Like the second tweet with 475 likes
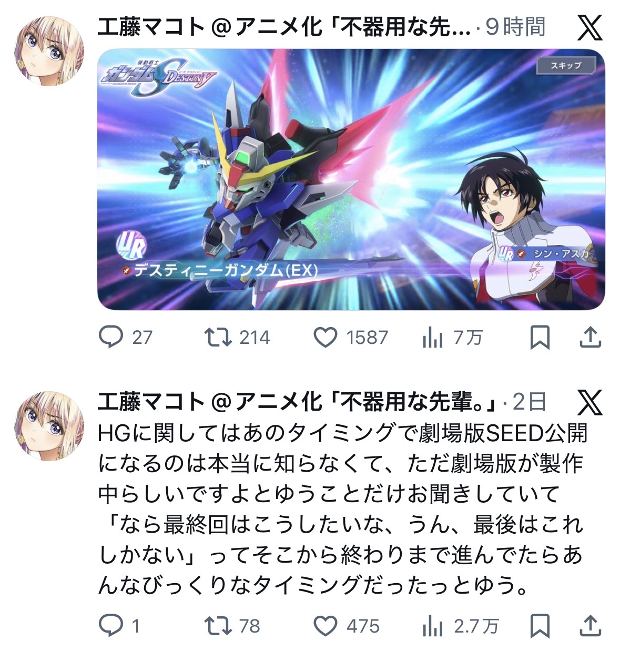The height and width of the screenshot is (672, 620). (x=326, y=626)
